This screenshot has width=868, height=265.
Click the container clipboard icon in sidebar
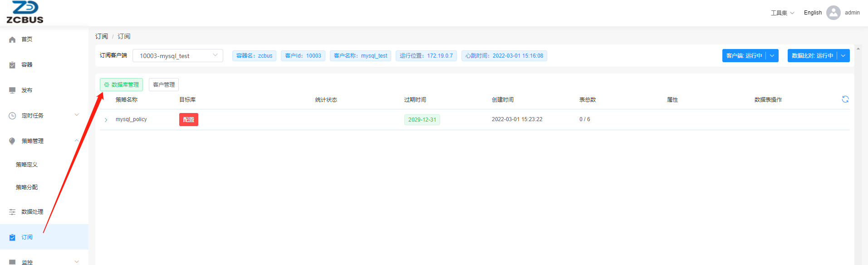click(x=12, y=65)
